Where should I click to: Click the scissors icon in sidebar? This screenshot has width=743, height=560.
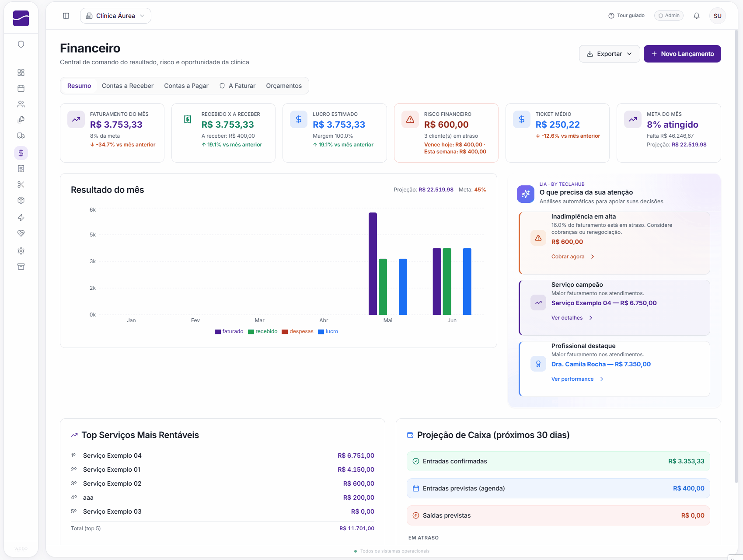tap(21, 184)
